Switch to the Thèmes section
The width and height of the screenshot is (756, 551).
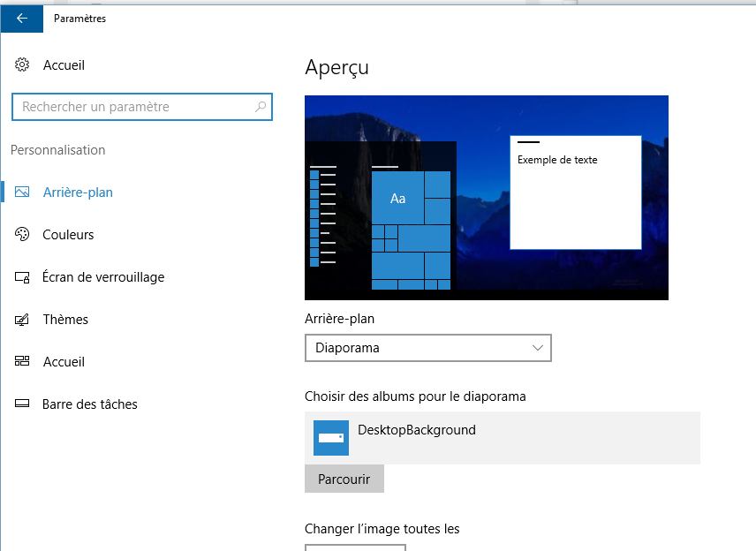coord(65,320)
